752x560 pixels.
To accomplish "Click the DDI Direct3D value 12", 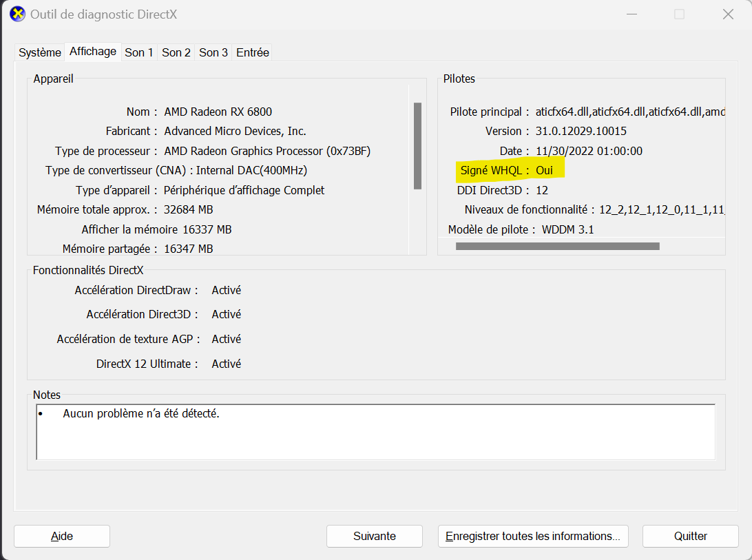I will pyautogui.click(x=542, y=191).
